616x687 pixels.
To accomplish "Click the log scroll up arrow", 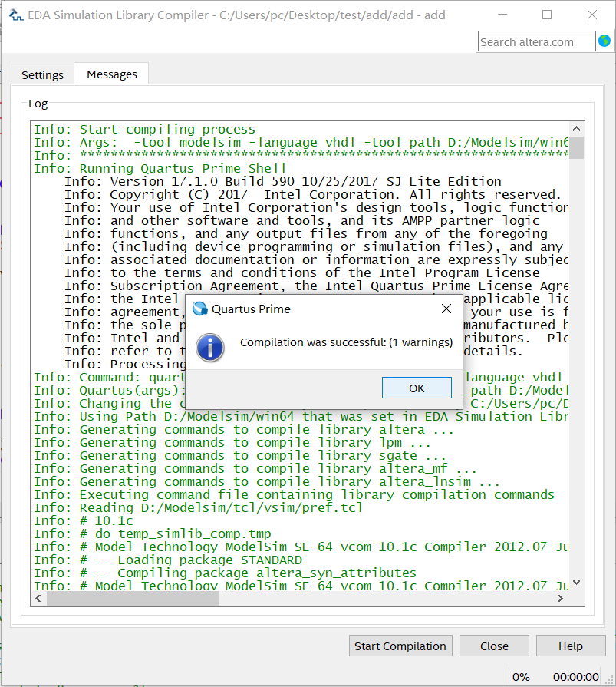I will click(x=577, y=129).
